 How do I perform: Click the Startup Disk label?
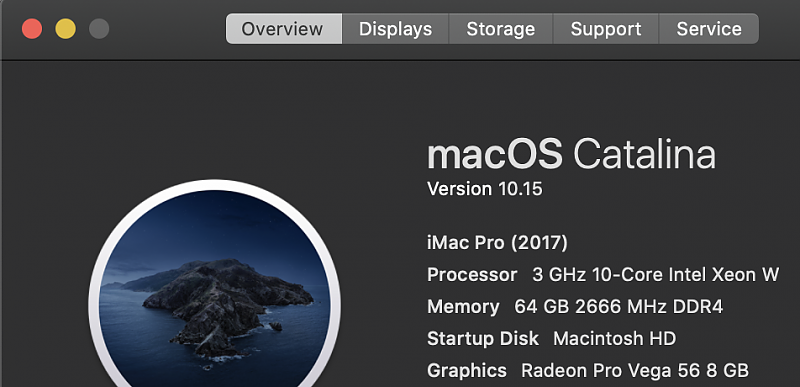483,339
